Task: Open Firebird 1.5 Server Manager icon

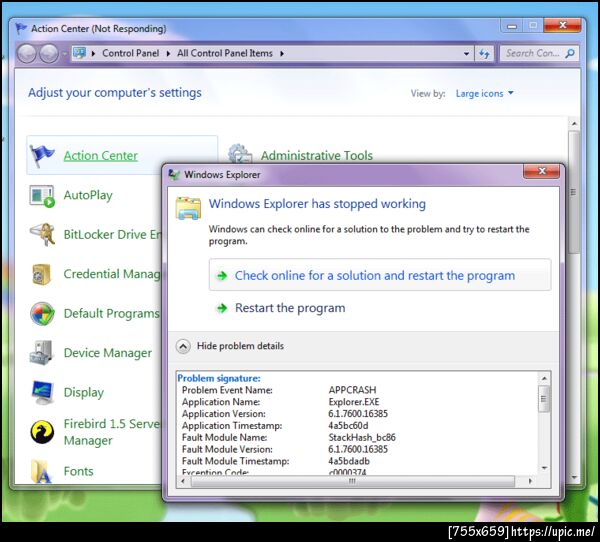Action: [42, 432]
